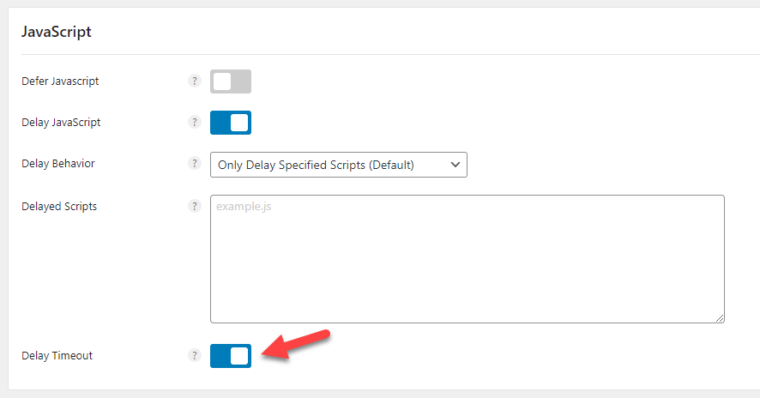The height and width of the screenshot is (398, 760).
Task: Focus the Delayed Scripts text area
Action: pyautogui.click(x=467, y=259)
